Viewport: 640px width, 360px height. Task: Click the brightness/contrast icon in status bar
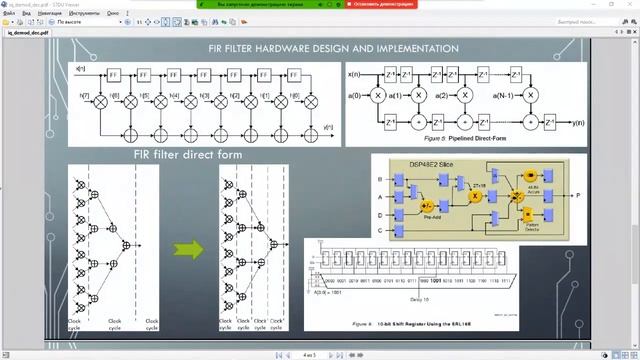pos(605,356)
